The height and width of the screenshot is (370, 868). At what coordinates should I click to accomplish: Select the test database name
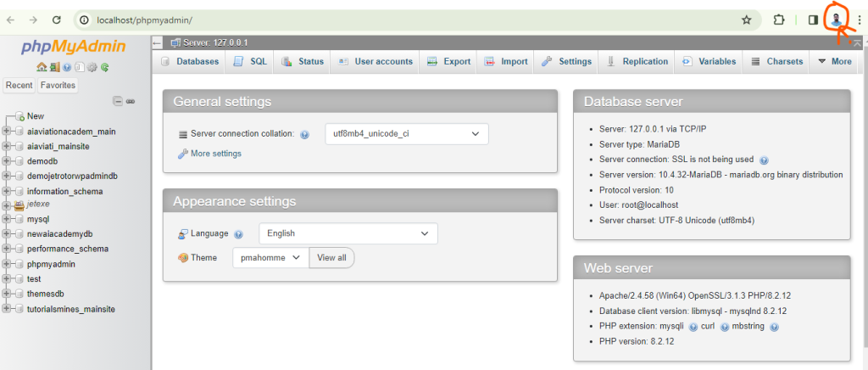click(x=34, y=279)
